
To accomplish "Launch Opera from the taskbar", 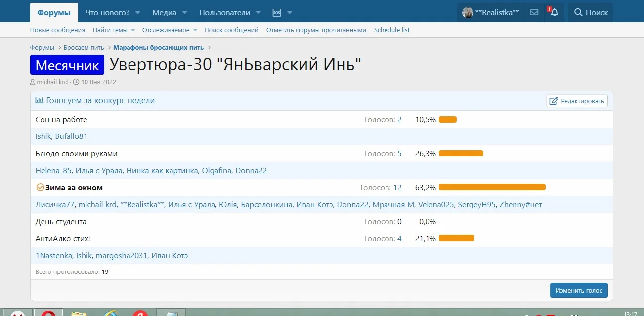I will click(49, 313).
